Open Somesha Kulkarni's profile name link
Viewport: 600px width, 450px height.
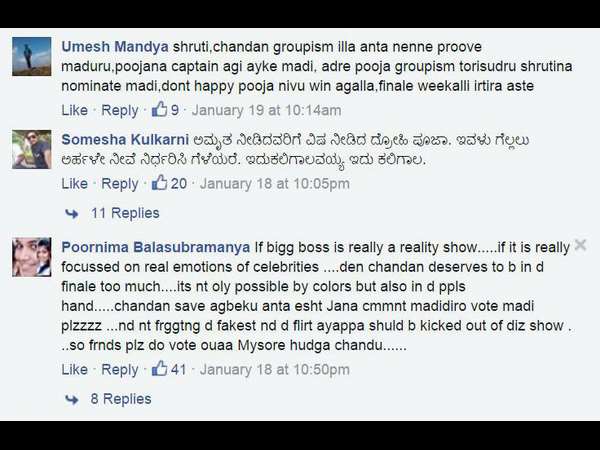click(x=125, y=140)
